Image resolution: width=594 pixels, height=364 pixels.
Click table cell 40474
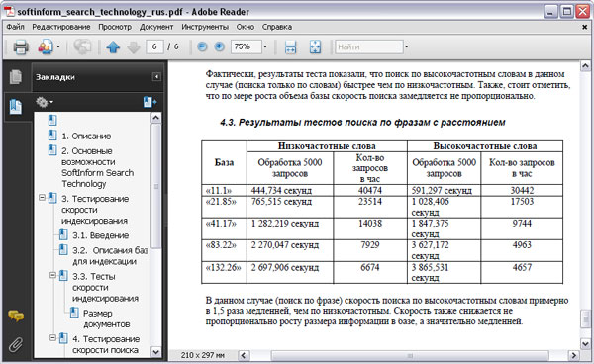coord(370,190)
